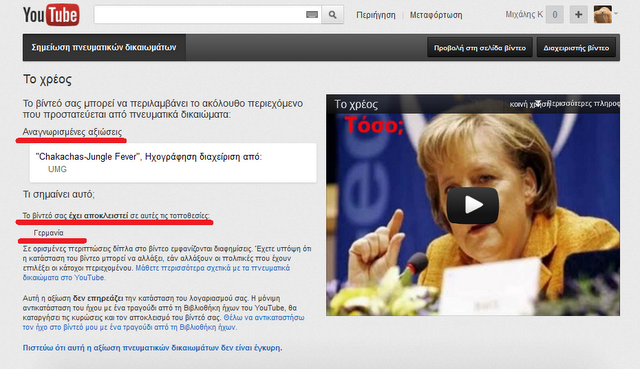Click the Προβολή στη σελίδα βίντεο button
This screenshot has height=369, width=640.
[x=480, y=48]
